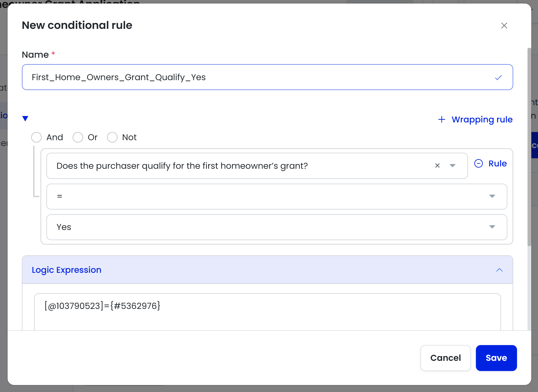Close the New conditional rule dialog
The height and width of the screenshot is (392, 538).
tap(504, 26)
